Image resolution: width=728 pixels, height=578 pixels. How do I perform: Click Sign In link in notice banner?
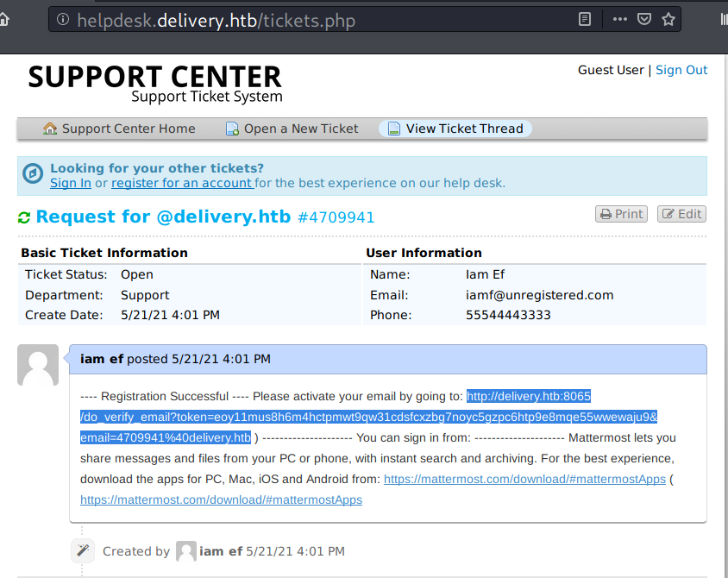click(70, 183)
